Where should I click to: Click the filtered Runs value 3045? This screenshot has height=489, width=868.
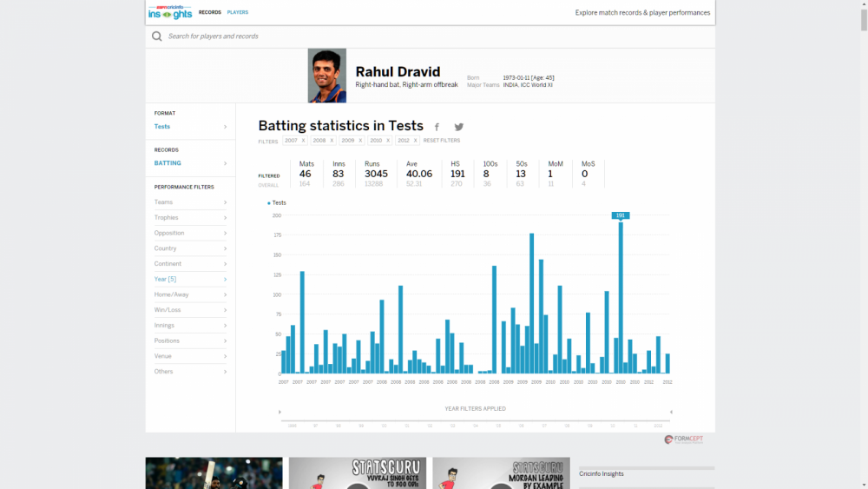click(376, 174)
